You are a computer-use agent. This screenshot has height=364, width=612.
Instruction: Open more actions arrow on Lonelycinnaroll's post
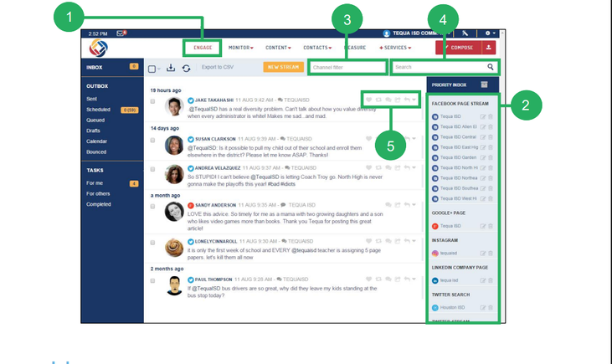coord(414,241)
